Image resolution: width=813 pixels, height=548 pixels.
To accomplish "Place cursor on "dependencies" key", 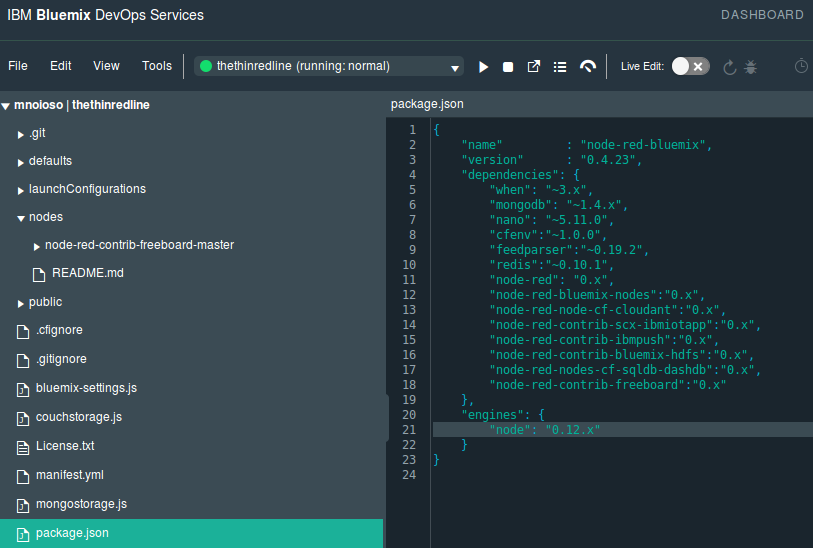I will coord(509,175).
